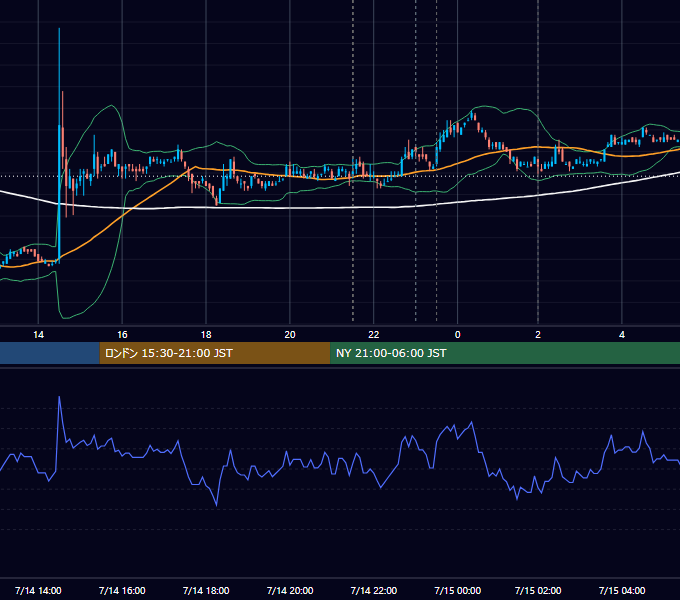Click the 18 hour label on price chart axis
Image resolution: width=680 pixels, height=600 pixels.
tap(206, 335)
